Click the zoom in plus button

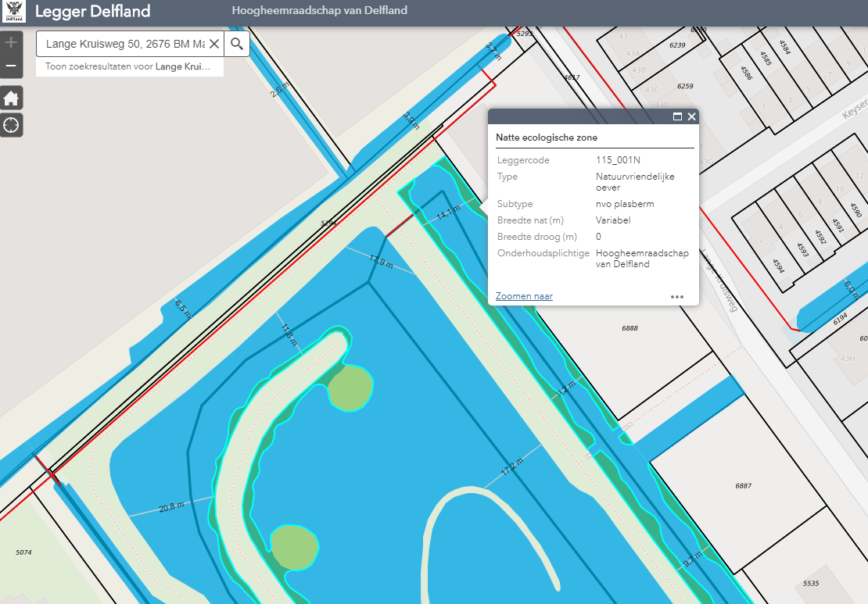11,43
